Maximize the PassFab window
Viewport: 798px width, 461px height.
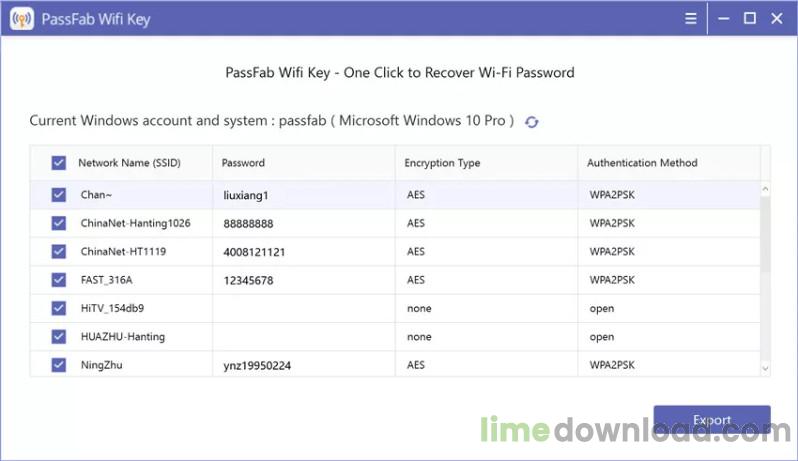pos(750,19)
